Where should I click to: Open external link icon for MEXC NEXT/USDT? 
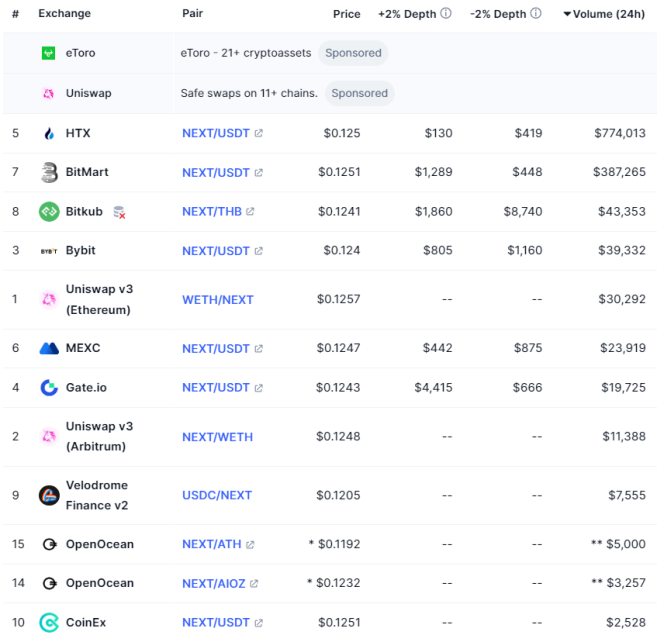[x=259, y=349]
